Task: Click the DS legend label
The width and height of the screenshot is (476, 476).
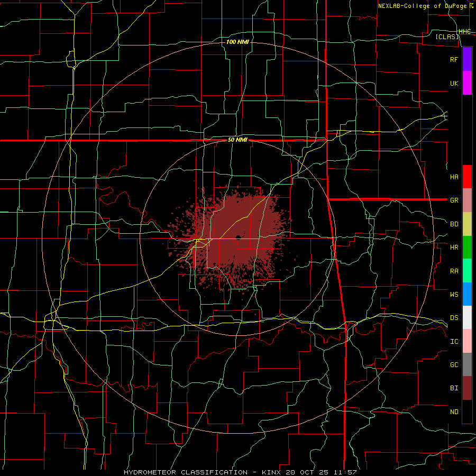Action: (454, 318)
